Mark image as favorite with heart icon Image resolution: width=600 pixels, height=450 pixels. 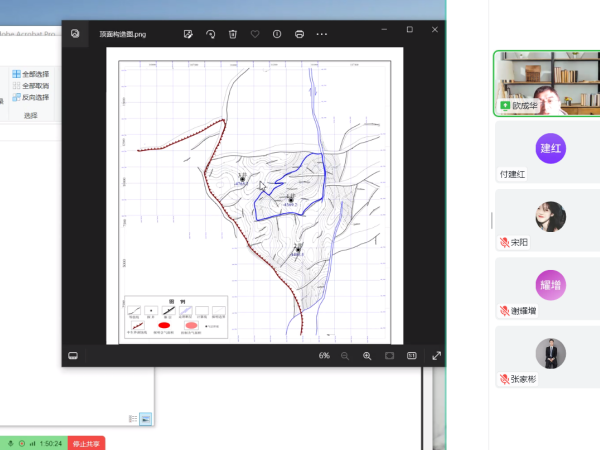point(254,34)
